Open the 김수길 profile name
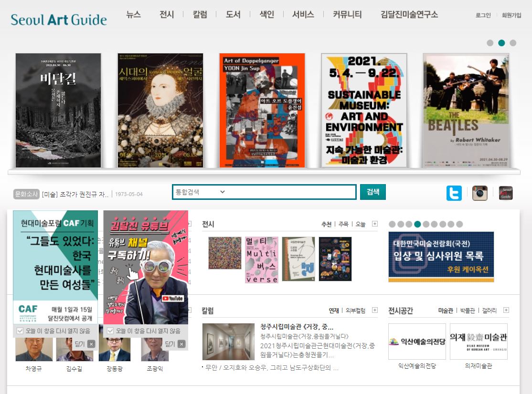The width and height of the screenshot is (532, 394). pyautogui.click(x=74, y=368)
